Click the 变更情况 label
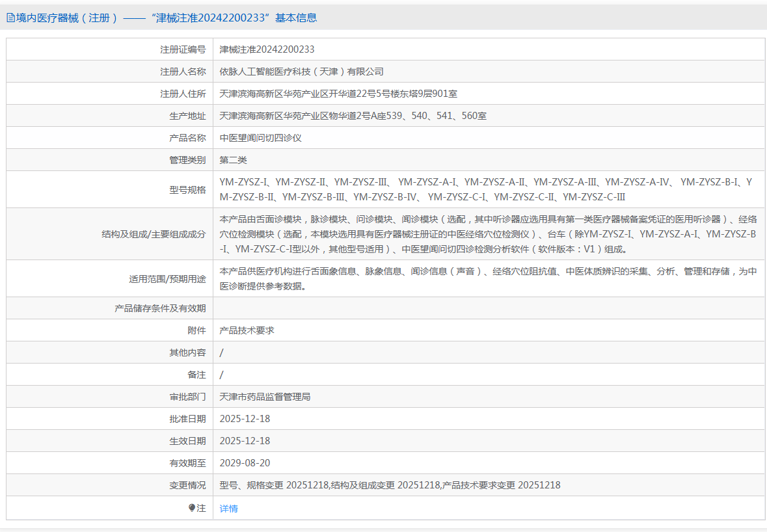Image resolution: width=767 pixels, height=532 pixels. 187,485
